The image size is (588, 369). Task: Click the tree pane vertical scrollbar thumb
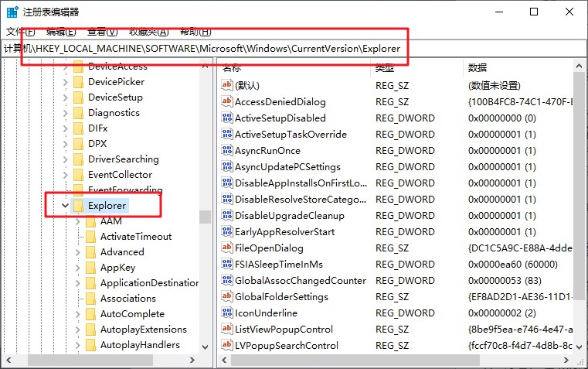click(x=205, y=217)
